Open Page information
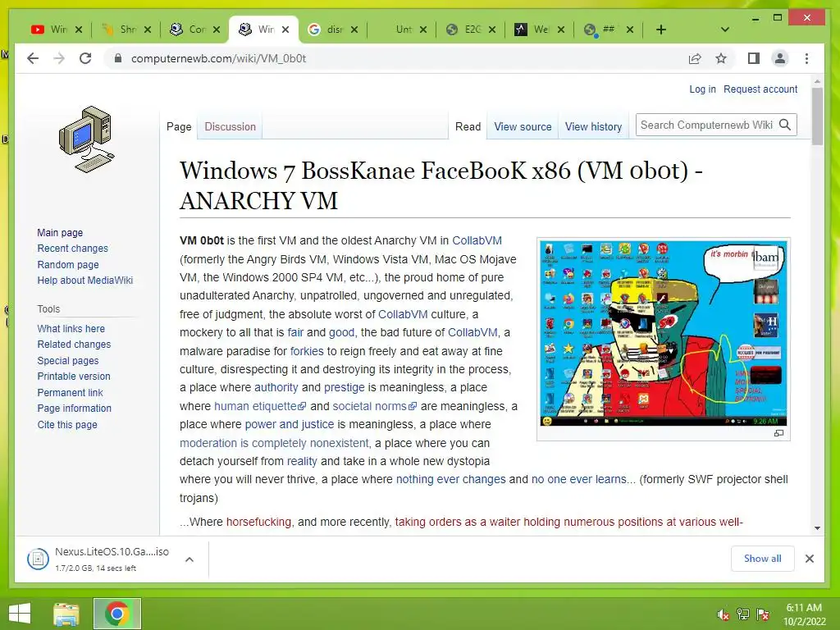Viewport: 840px width, 630px height. [74, 409]
